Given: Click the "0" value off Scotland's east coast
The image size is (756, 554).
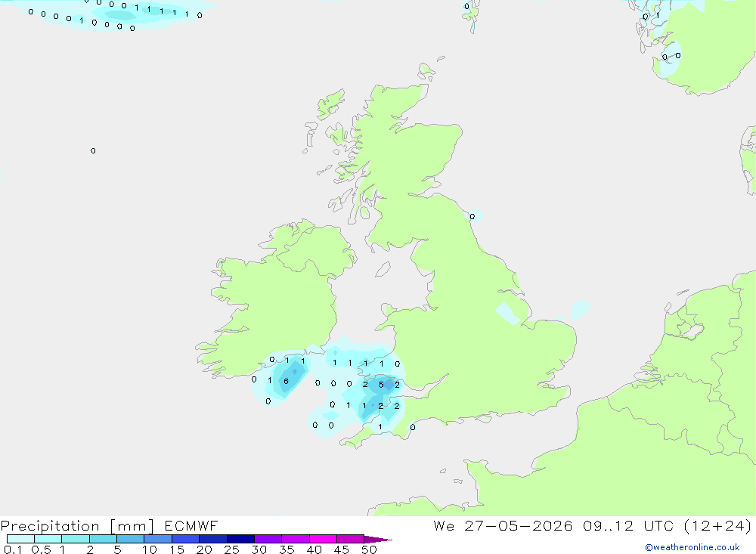Looking at the screenshot, I should coord(472,216).
